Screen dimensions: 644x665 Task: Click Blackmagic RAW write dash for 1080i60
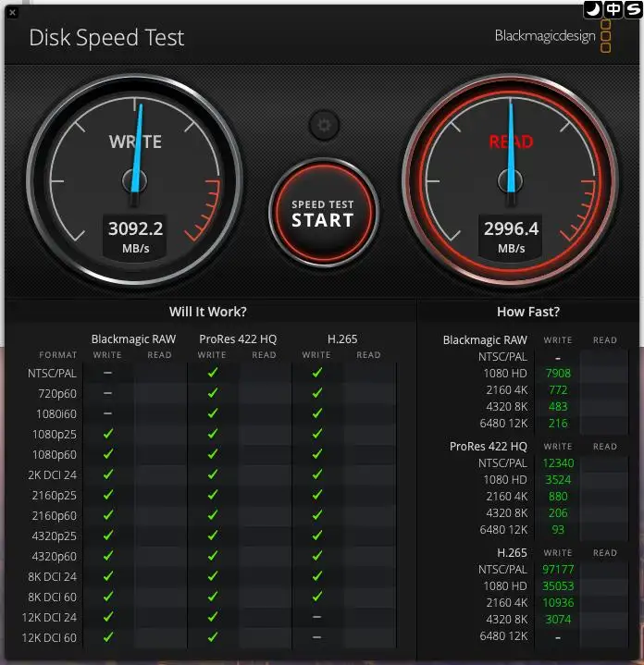coord(107,413)
